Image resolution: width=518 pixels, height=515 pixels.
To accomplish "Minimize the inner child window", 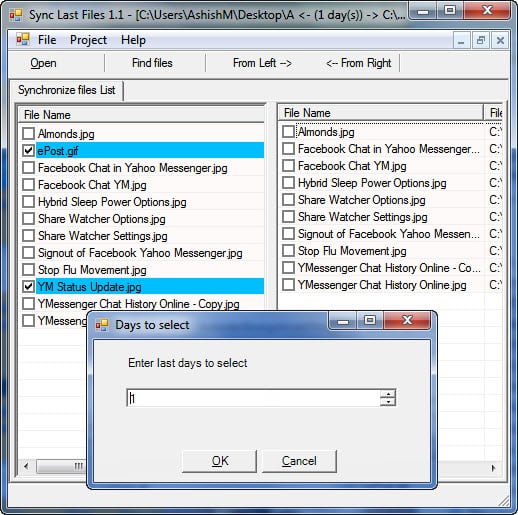I will pyautogui.click(x=461, y=41).
